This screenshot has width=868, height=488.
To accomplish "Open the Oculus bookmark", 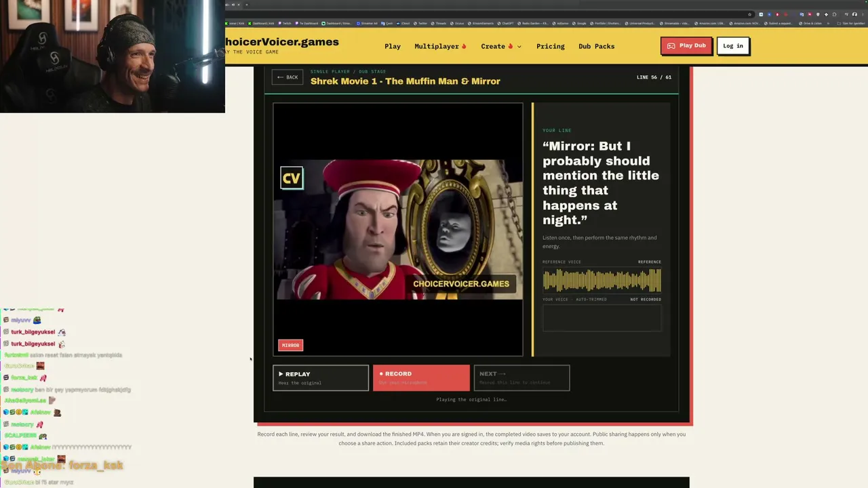I will point(458,23).
